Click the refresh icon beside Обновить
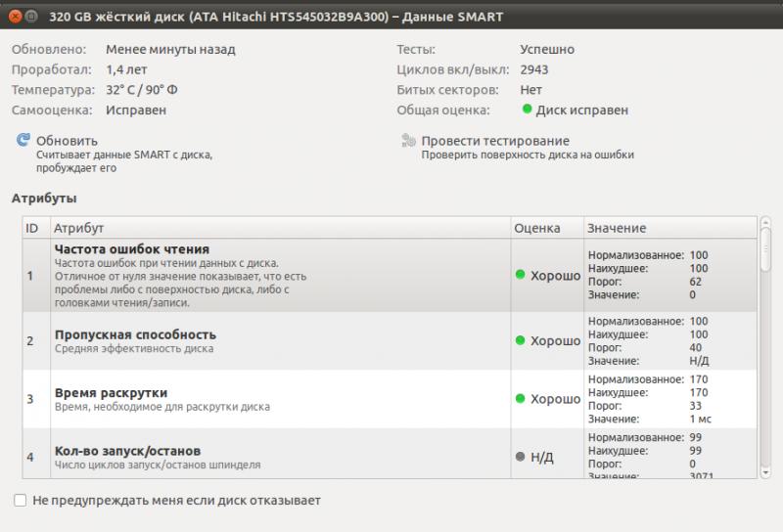Viewport: 783px width, 532px height. click(23, 140)
